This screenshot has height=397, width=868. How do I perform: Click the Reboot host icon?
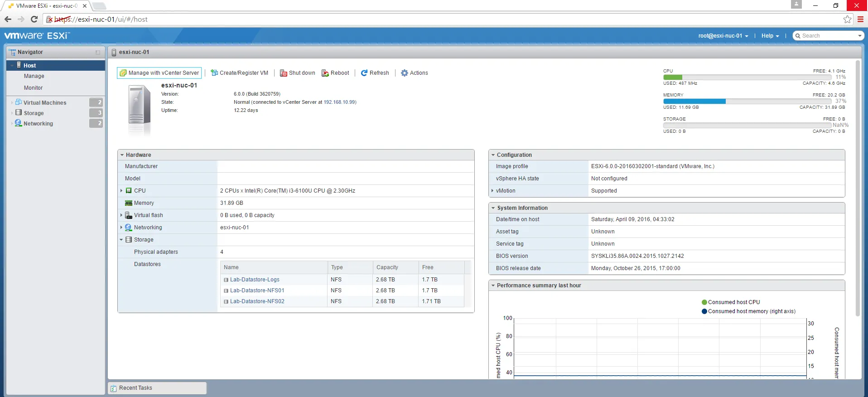pyautogui.click(x=325, y=73)
